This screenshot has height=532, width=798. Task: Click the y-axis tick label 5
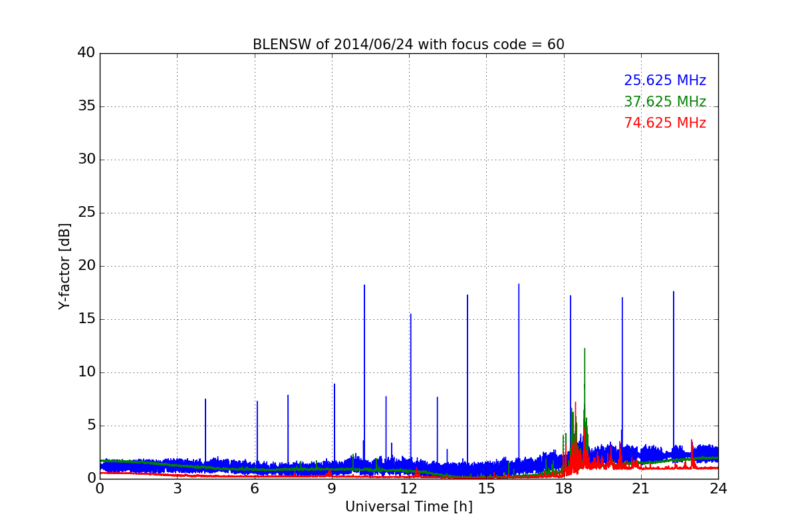click(x=91, y=426)
